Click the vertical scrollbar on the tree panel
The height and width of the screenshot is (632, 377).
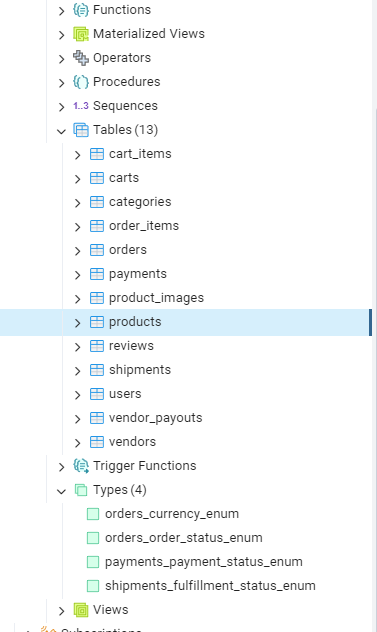point(375,316)
